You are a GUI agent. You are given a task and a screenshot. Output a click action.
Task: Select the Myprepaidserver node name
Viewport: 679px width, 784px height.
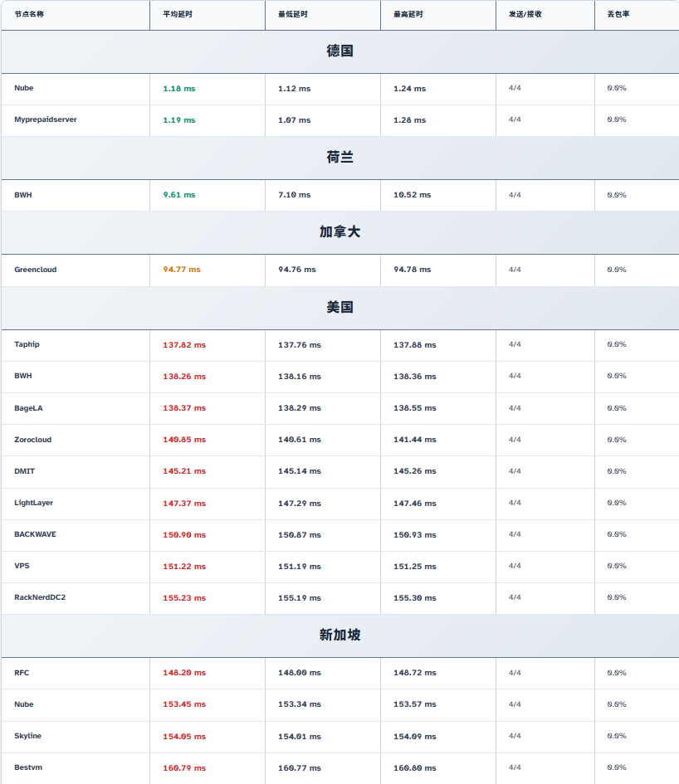(46, 119)
